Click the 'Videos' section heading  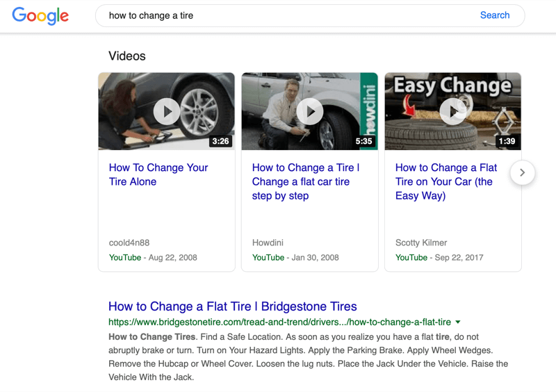coord(127,56)
